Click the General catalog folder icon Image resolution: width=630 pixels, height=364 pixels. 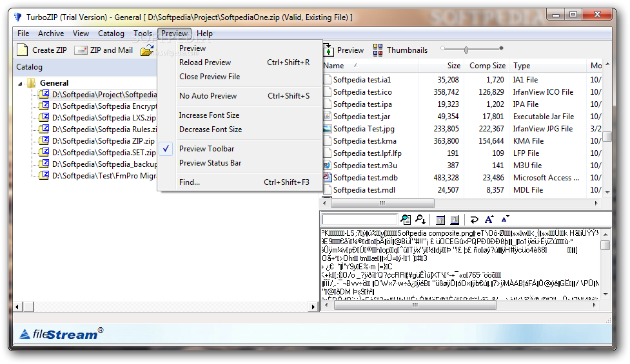coord(31,83)
